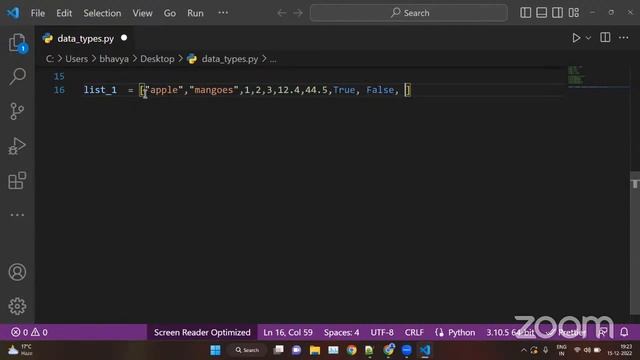Open Customize Layout button
This screenshot has width=640, height=360.
click(574, 13)
